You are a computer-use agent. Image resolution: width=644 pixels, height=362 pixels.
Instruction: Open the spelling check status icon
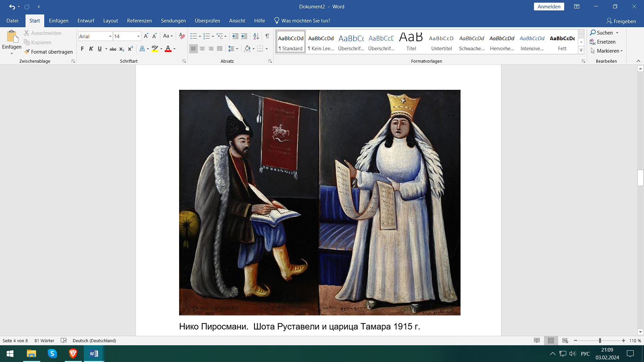click(x=64, y=341)
